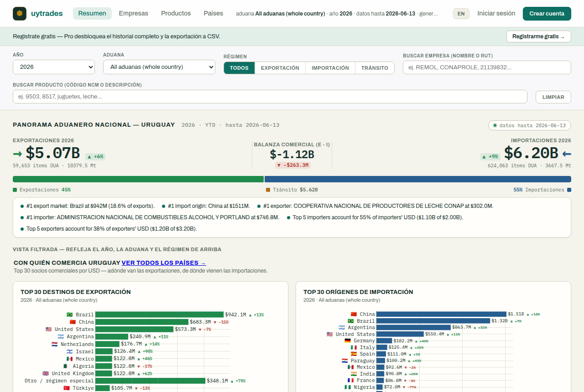Open the Año dropdown showing 2026
The height and width of the screenshot is (392, 584).
point(54,67)
